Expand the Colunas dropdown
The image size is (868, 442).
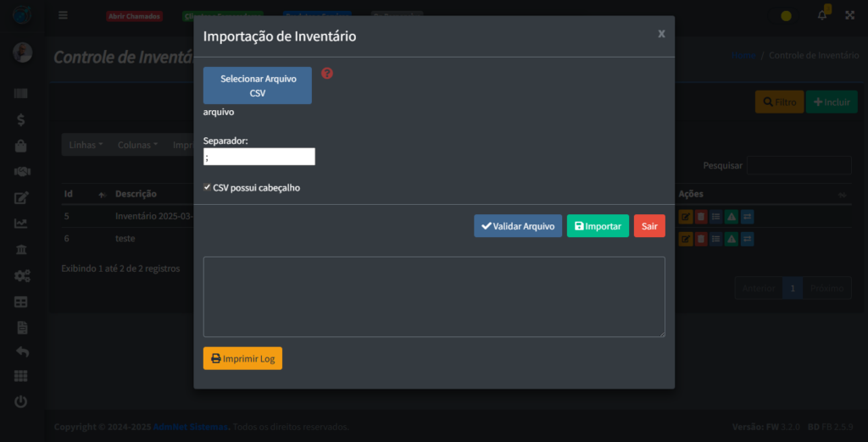pyautogui.click(x=137, y=145)
